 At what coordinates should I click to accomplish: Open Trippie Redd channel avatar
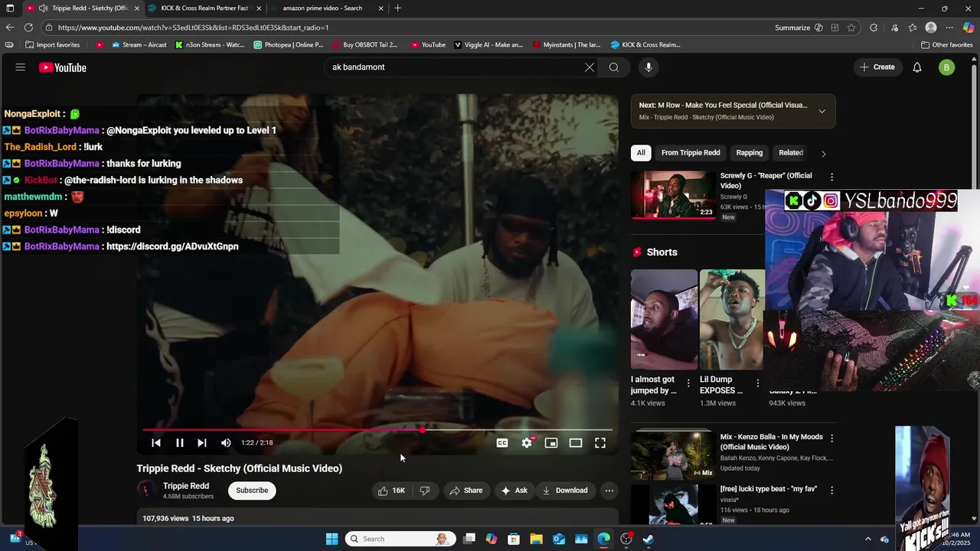coord(146,491)
